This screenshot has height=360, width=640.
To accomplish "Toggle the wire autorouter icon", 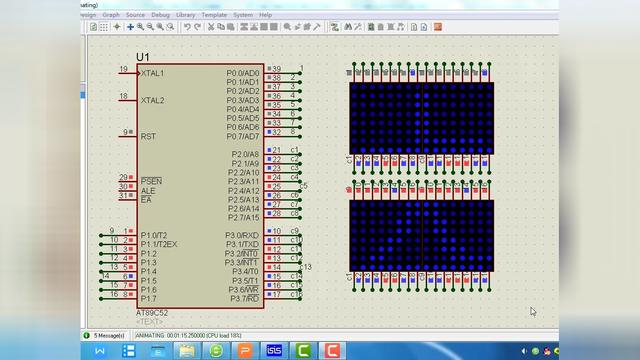I will (335, 27).
